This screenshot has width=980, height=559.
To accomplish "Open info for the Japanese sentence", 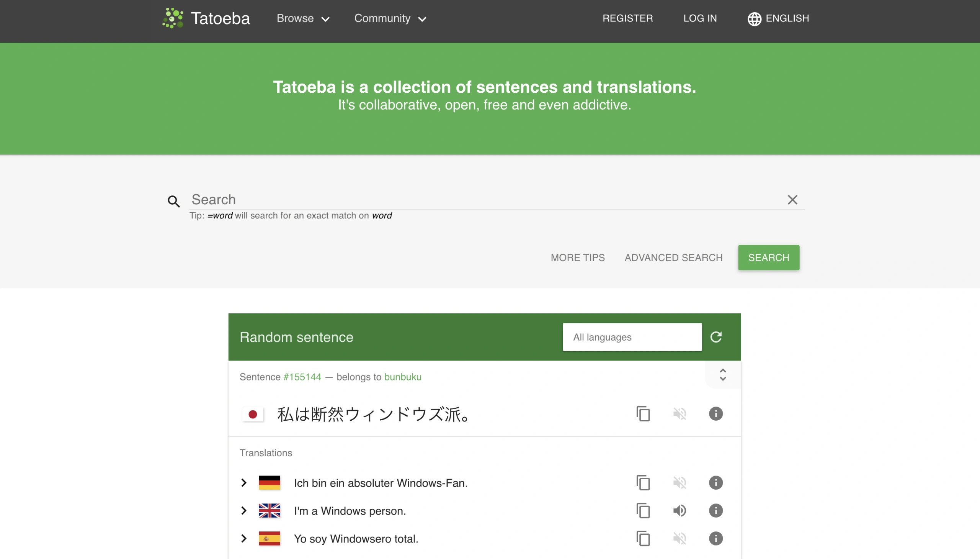I will 715,413.
